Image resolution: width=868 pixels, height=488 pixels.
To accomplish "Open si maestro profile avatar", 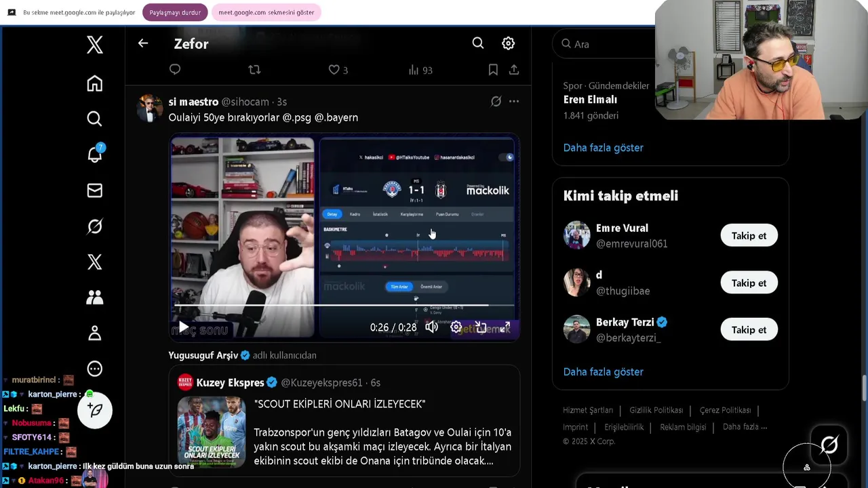I will coord(149,108).
